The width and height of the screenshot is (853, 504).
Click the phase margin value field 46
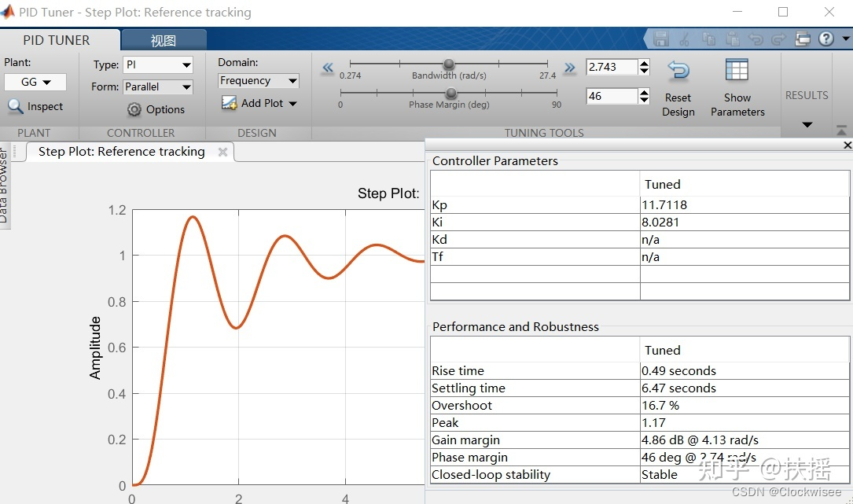[x=611, y=97]
